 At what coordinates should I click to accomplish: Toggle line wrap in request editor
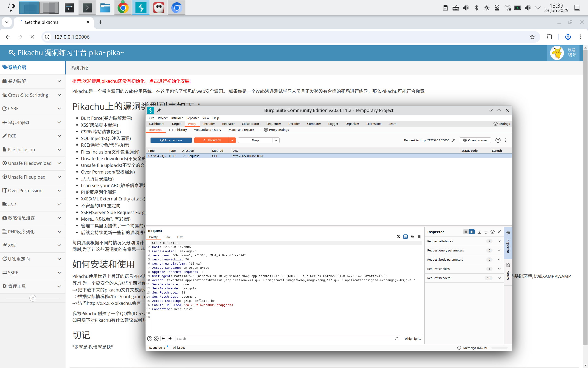[x=405, y=237]
